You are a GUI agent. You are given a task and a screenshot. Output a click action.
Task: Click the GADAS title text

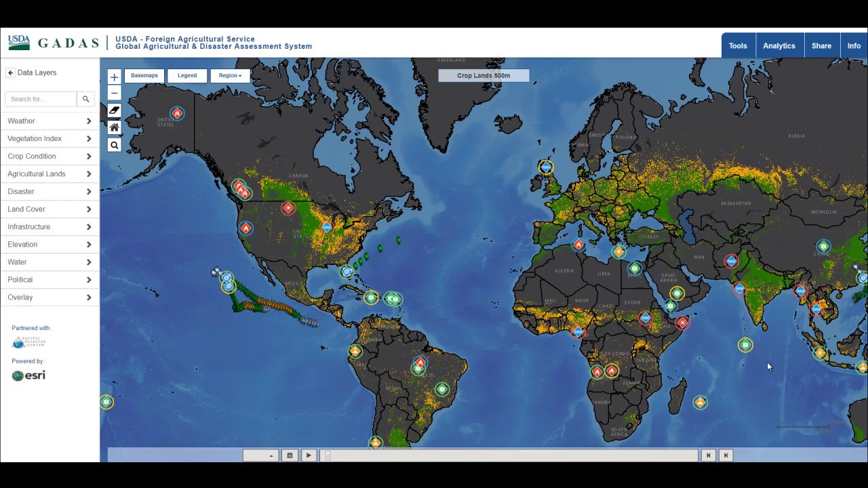68,43
